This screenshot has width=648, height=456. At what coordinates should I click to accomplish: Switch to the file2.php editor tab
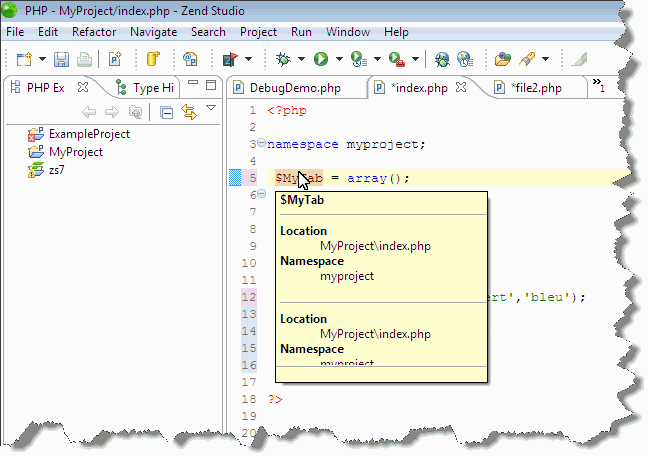(535, 88)
